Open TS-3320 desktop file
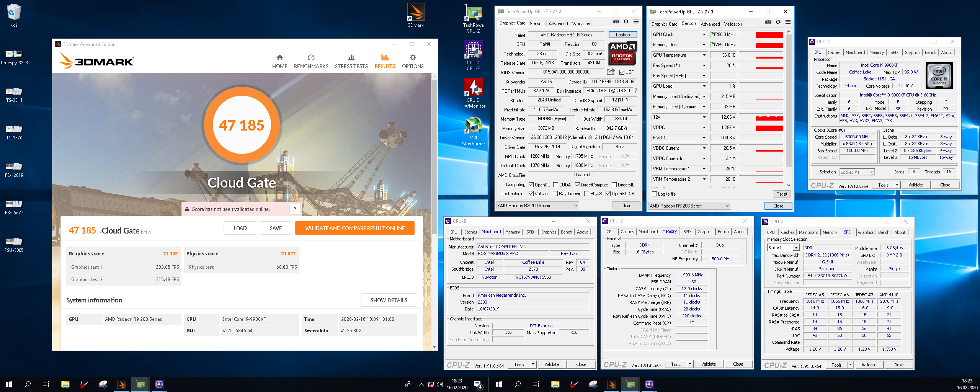This screenshot has height=392, width=980. coord(14,132)
